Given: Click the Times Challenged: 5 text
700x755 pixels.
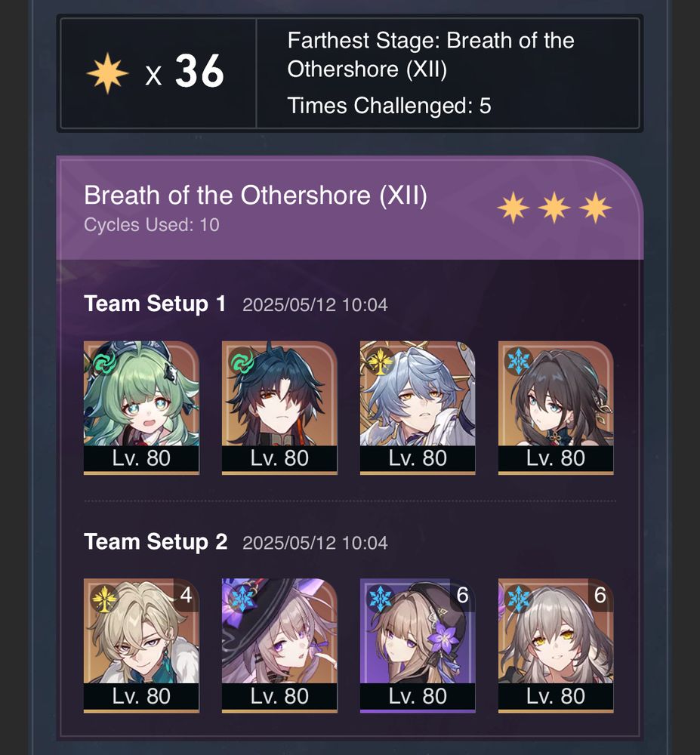Looking at the screenshot, I should click(389, 106).
